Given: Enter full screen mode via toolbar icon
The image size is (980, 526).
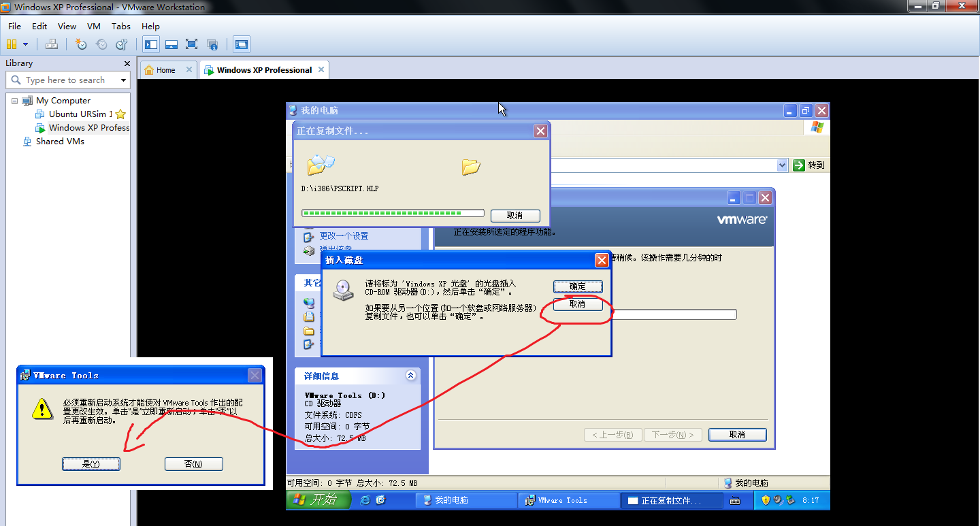Looking at the screenshot, I should [x=192, y=44].
